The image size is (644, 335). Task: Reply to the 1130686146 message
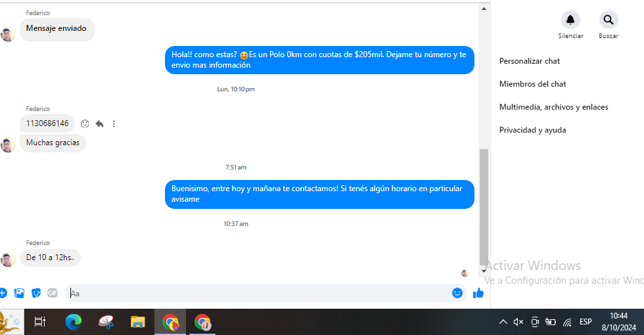(99, 123)
